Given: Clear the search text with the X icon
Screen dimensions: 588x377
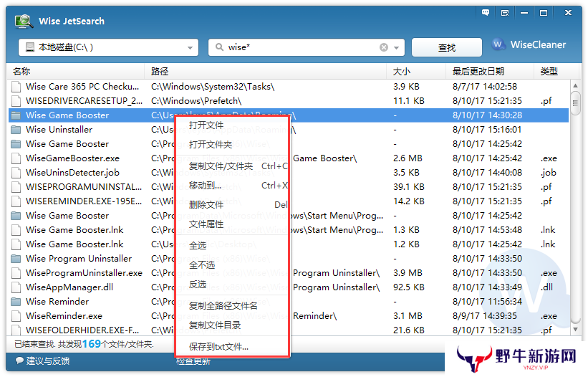Looking at the screenshot, I should (x=384, y=47).
